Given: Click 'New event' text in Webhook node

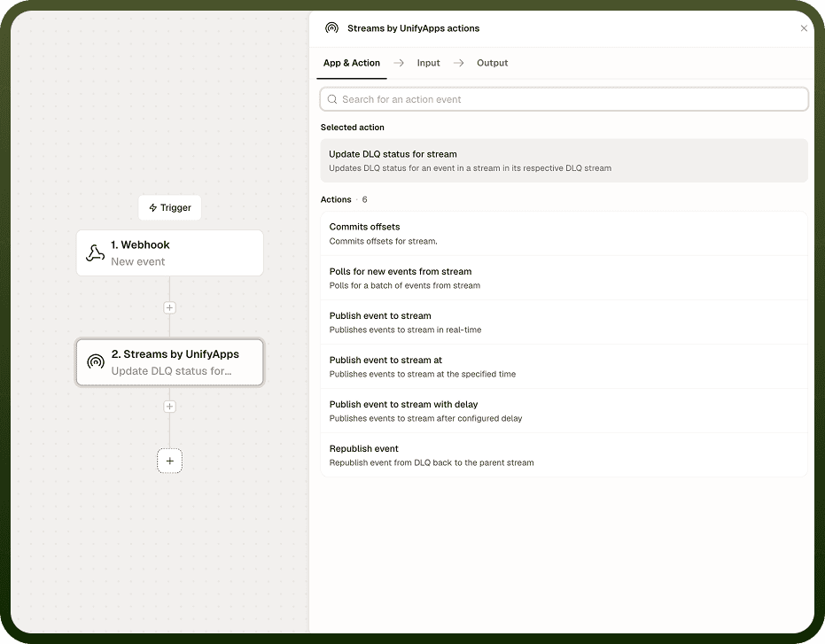Looking at the screenshot, I should [138, 261].
